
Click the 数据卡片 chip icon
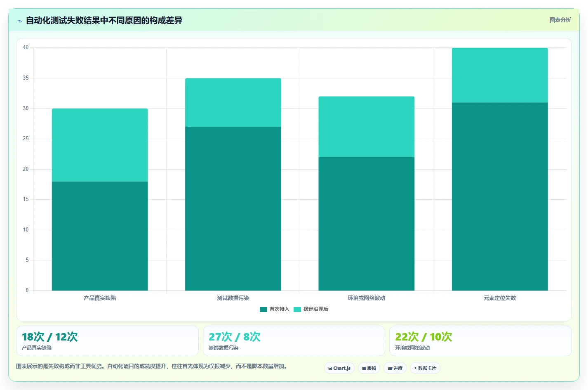(x=415, y=368)
